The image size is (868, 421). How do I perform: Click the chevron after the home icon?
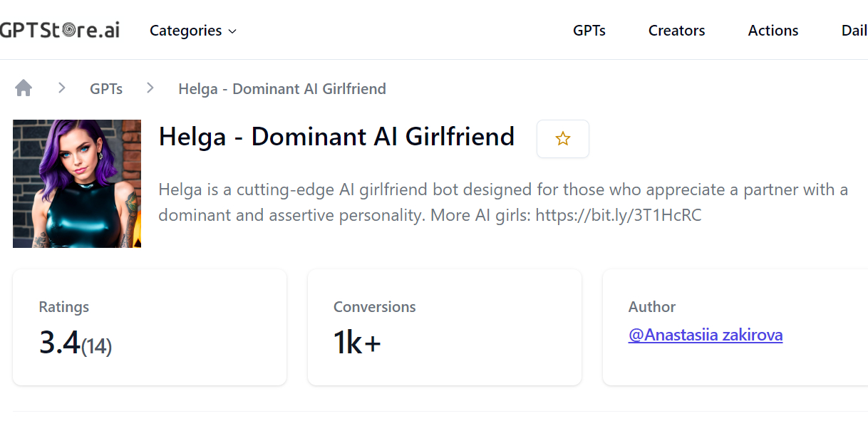pos(62,88)
